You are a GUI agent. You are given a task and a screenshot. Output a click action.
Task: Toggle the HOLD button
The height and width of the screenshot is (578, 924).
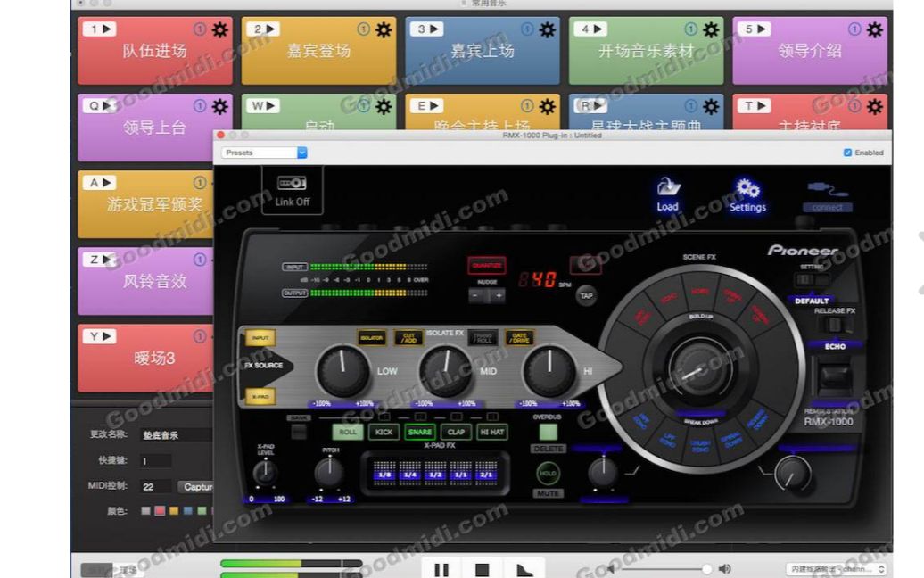point(548,473)
